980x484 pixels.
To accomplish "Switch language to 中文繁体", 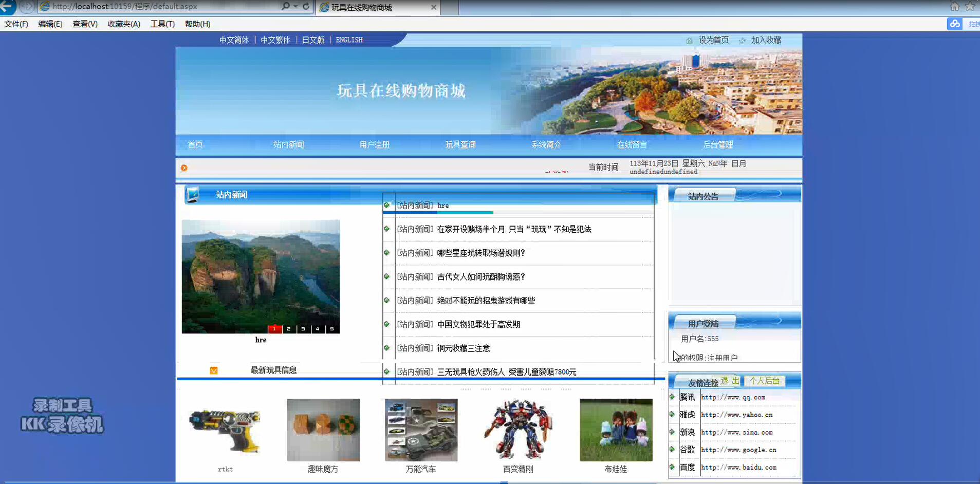I will point(275,40).
